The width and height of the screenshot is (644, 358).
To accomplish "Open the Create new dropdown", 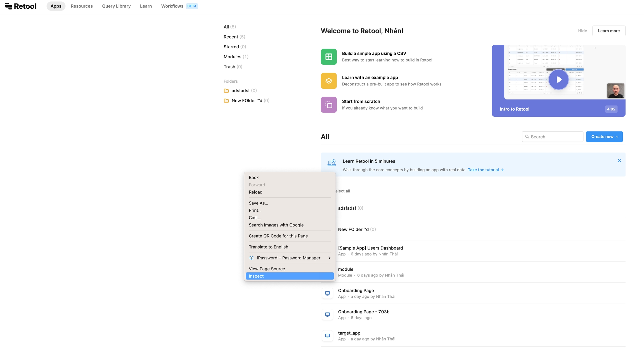I will tap(604, 137).
